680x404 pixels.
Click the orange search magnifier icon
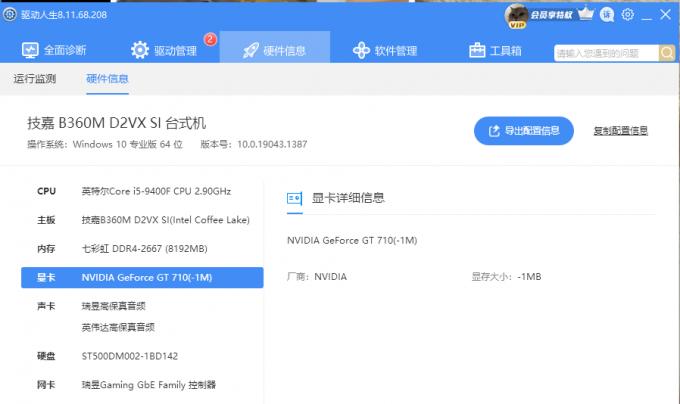coord(667,53)
